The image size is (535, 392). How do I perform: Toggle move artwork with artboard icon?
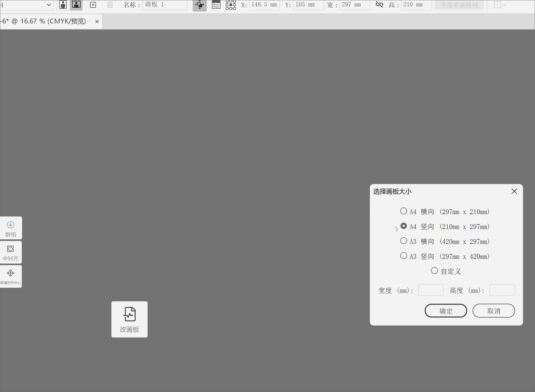pos(200,5)
